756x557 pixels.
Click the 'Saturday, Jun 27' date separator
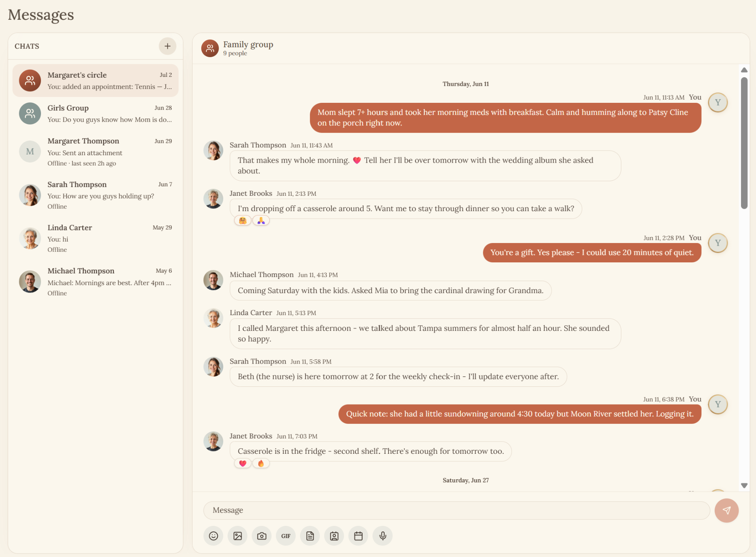(x=465, y=480)
